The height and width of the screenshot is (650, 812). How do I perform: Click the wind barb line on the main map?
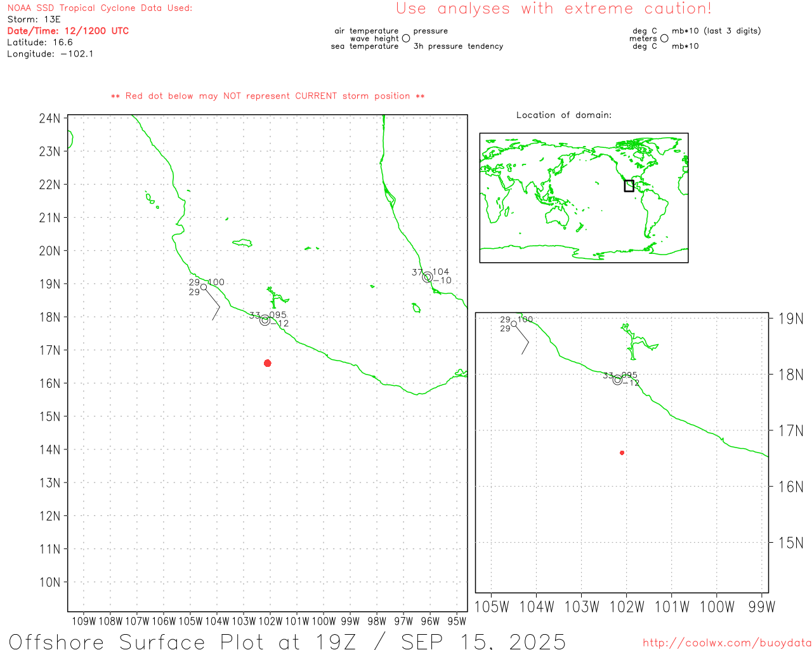(213, 304)
